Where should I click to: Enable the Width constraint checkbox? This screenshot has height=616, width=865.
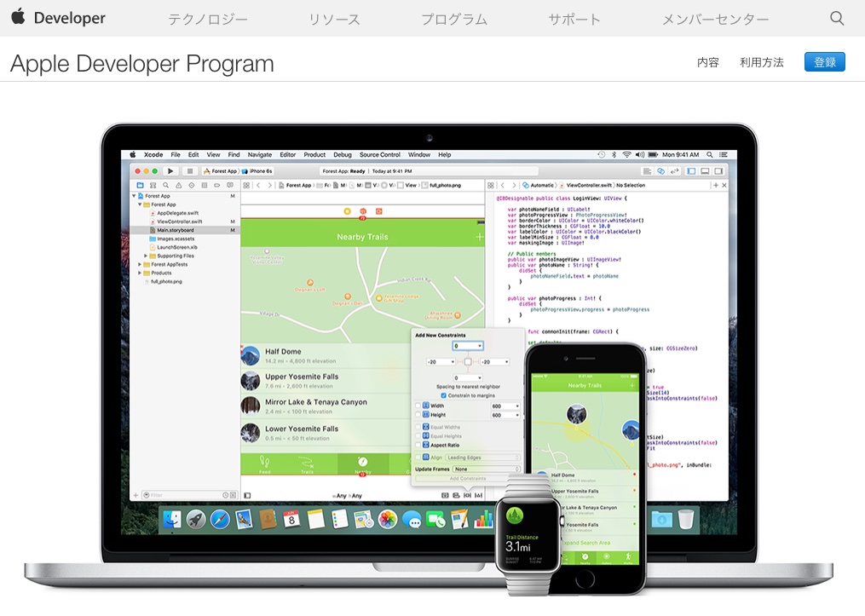(417, 406)
